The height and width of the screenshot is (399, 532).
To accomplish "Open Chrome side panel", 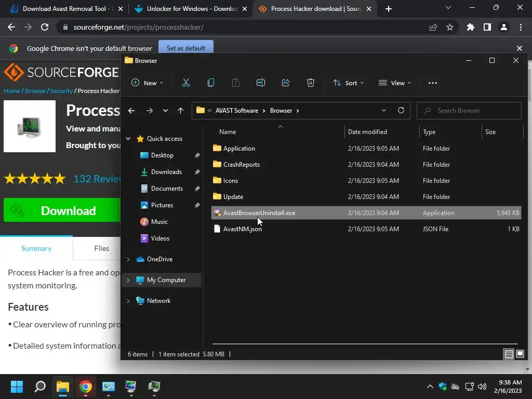I will (x=487, y=27).
